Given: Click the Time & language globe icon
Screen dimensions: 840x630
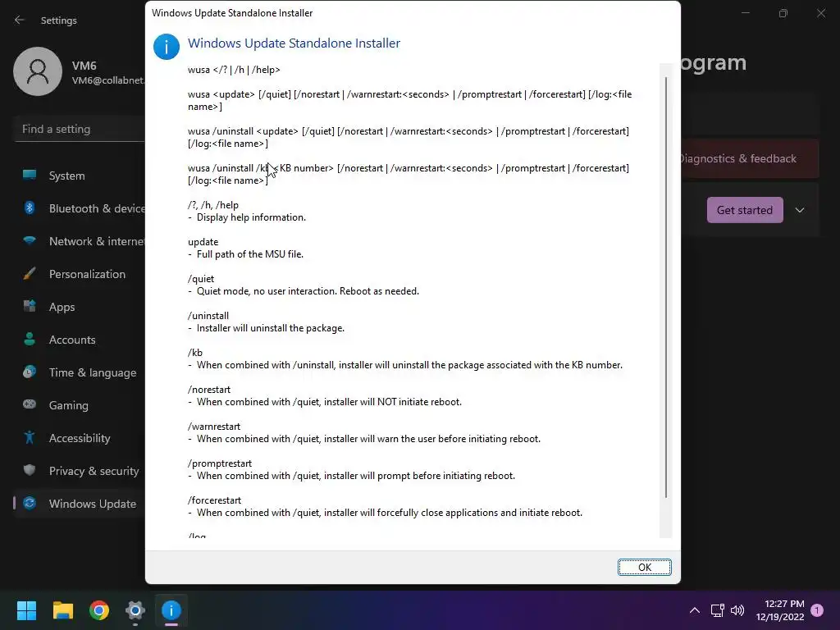Looking at the screenshot, I should (30, 372).
